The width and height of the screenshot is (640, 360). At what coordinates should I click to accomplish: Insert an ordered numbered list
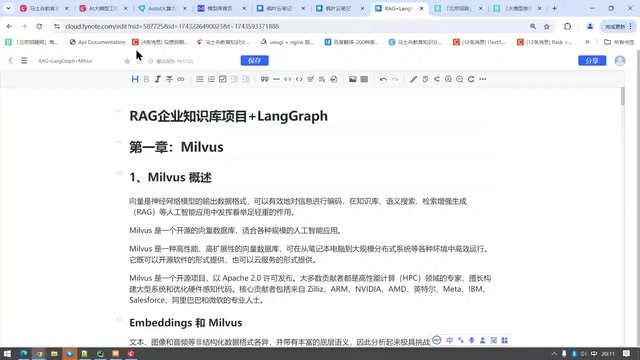point(211,79)
